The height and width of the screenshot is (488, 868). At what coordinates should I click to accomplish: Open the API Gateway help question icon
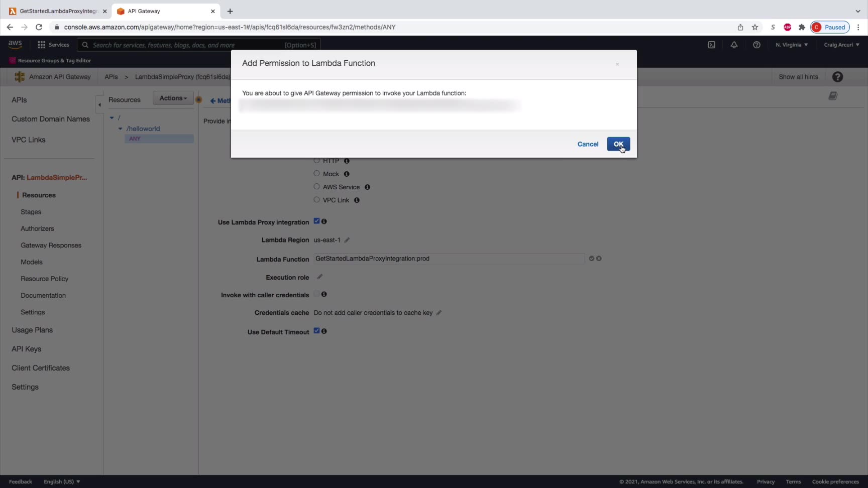(837, 77)
